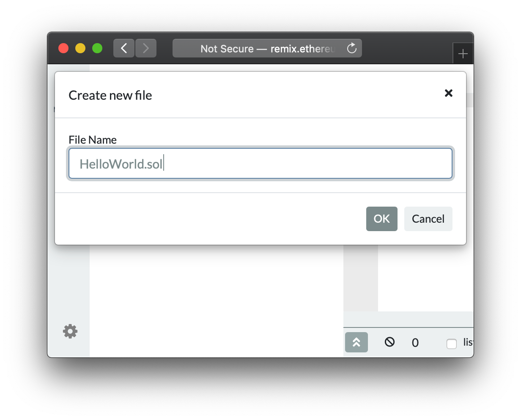This screenshot has height=420, width=521.
Task: Click the Create new file heading
Action: (110, 95)
